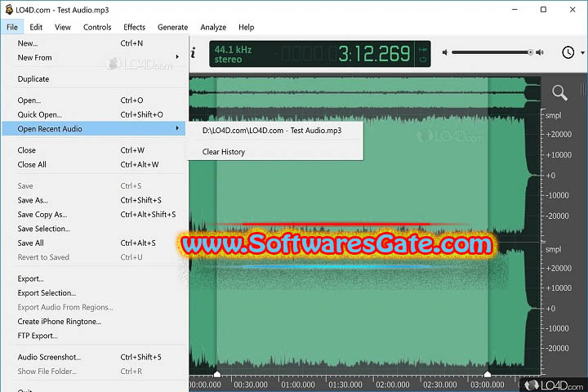Select Save Copy As... menu entry

coord(94,214)
